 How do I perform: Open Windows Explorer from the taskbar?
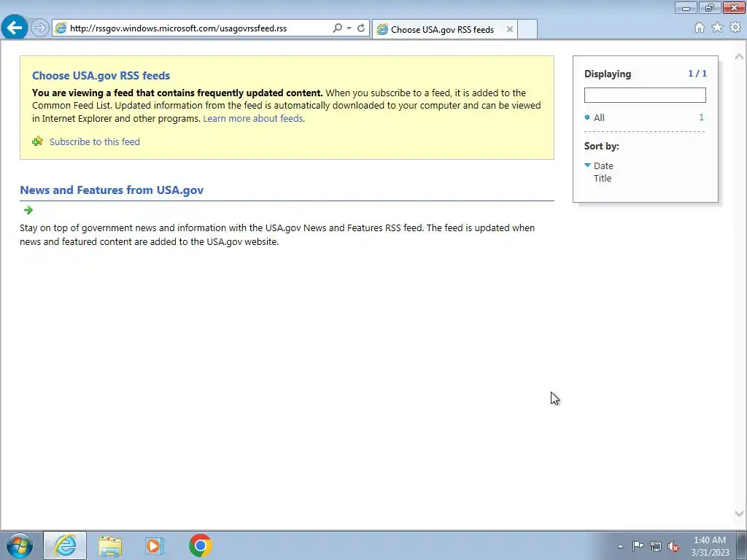(110, 545)
